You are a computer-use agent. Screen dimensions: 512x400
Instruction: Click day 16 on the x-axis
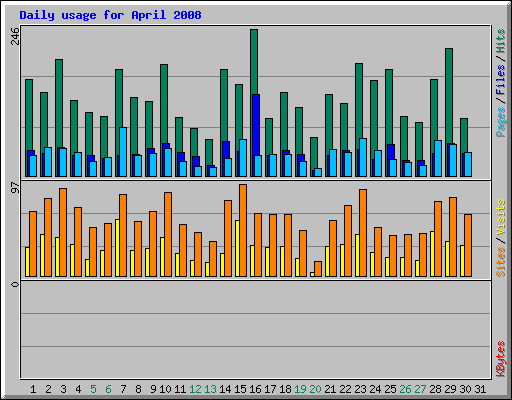click(x=255, y=389)
